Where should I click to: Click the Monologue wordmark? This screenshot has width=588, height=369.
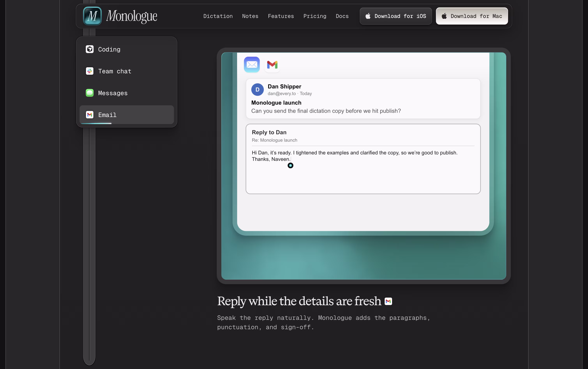point(132,16)
